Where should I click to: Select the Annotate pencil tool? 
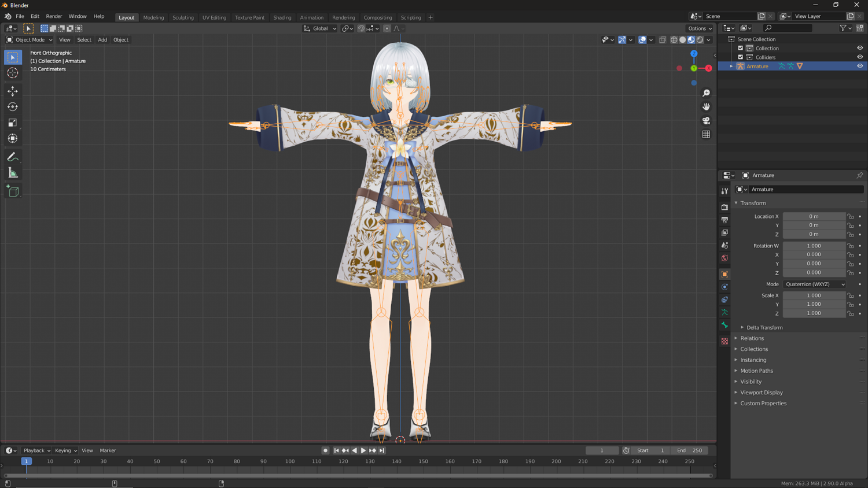coord(13,157)
